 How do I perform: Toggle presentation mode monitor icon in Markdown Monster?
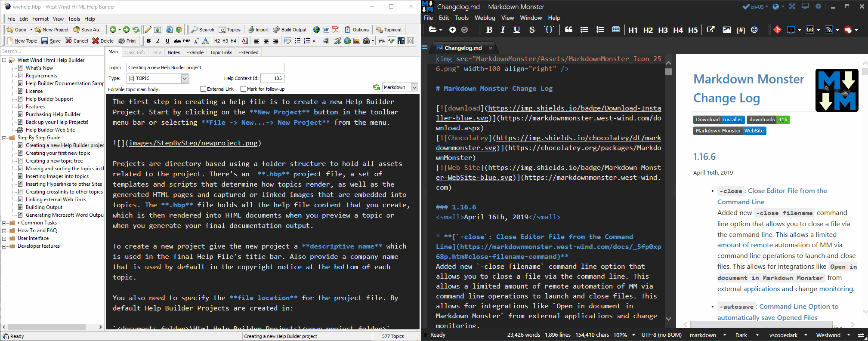[805, 6]
